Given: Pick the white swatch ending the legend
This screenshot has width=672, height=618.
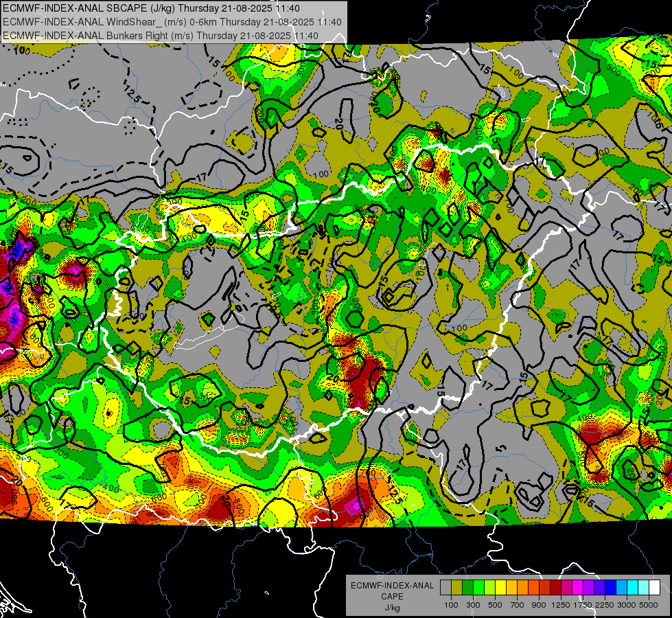Looking at the screenshot, I should point(654,588).
